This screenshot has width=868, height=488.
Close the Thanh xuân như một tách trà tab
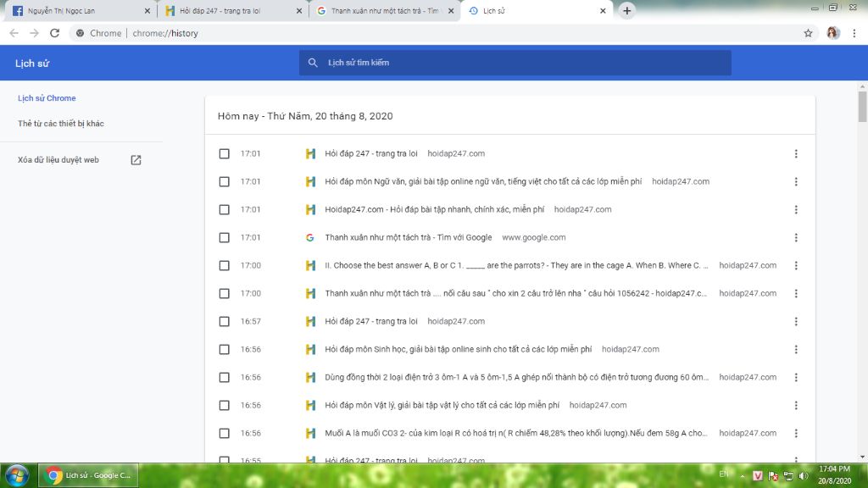451,10
